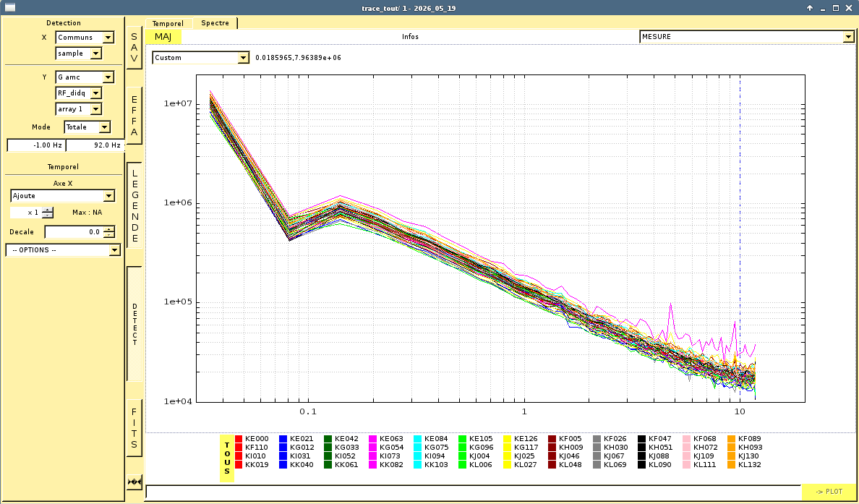Click the 92.0 Hz frequency field
Viewport: 859px width, 504px height.
(x=95, y=145)
